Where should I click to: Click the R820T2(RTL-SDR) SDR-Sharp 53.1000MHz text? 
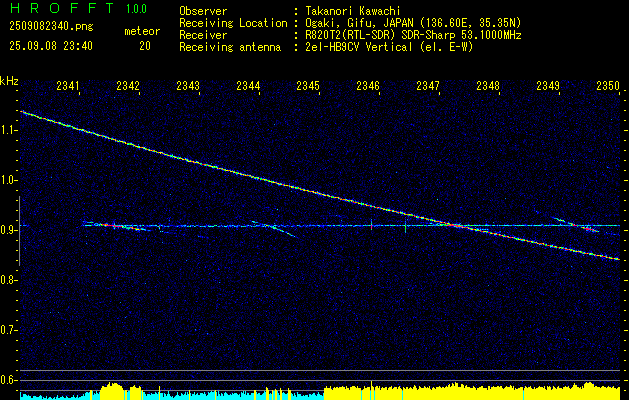click(413, 35)
